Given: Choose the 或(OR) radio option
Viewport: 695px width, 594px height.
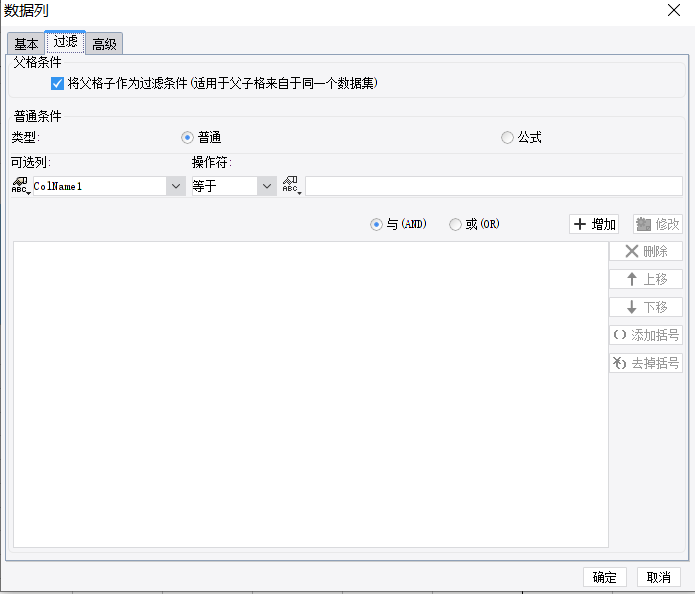Looking at the screenshot, I should tap(455, 225).
